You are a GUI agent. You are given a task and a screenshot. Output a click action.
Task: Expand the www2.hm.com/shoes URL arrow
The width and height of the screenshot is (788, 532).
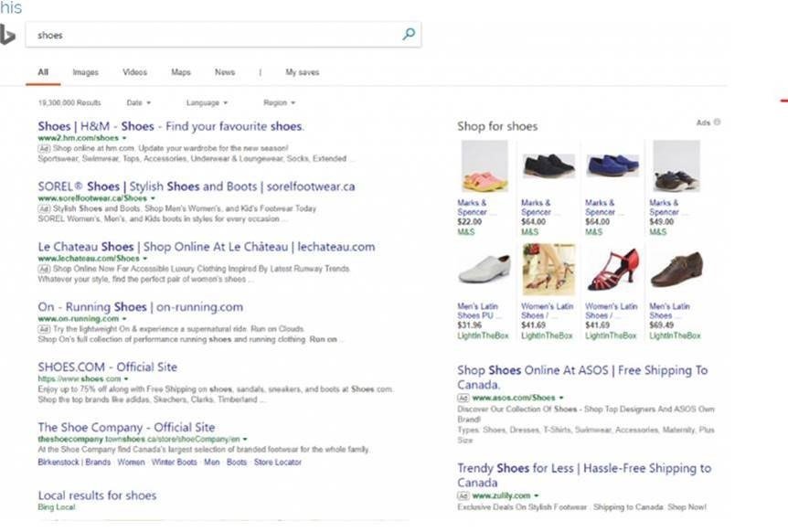[124, 138]
